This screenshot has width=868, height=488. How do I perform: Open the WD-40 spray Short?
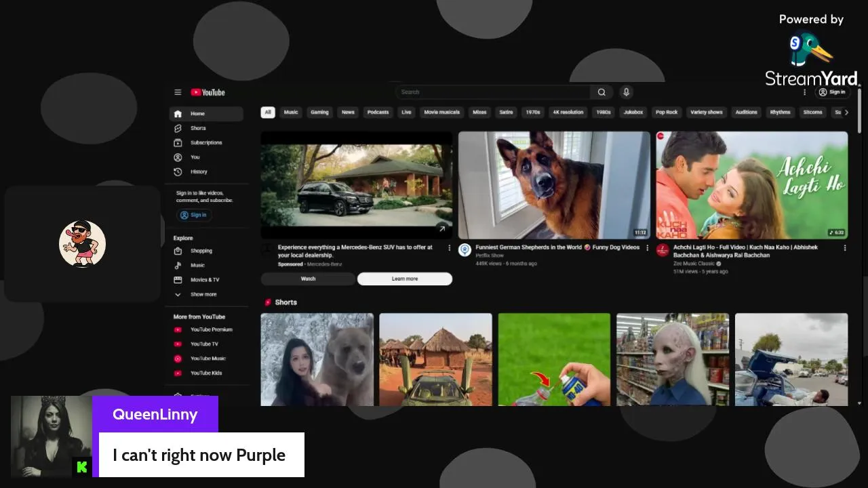pos(554,360)
